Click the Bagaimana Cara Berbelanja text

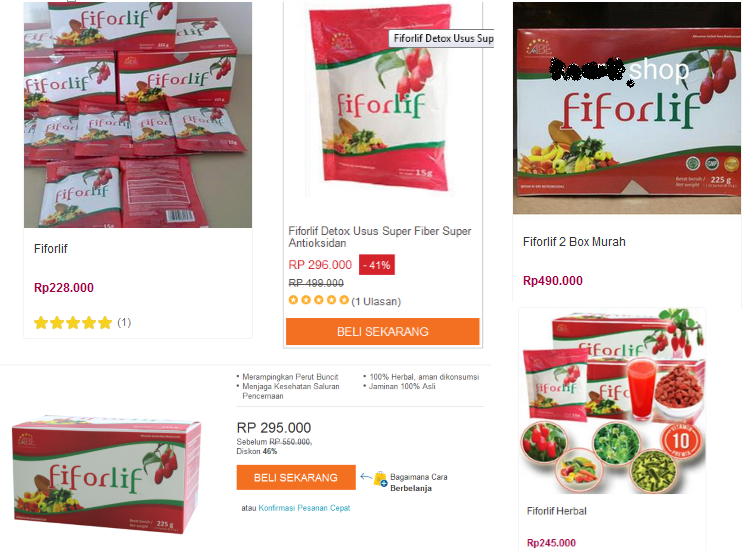[x=419, y=482]
